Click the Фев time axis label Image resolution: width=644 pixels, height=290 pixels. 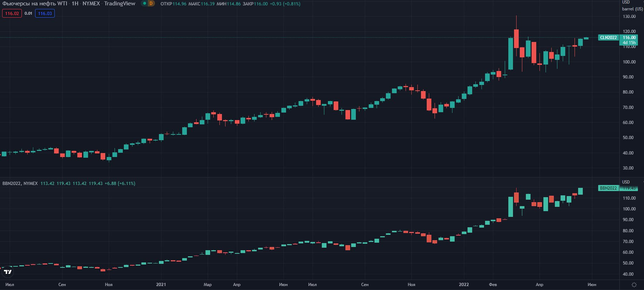coord(493,285)
